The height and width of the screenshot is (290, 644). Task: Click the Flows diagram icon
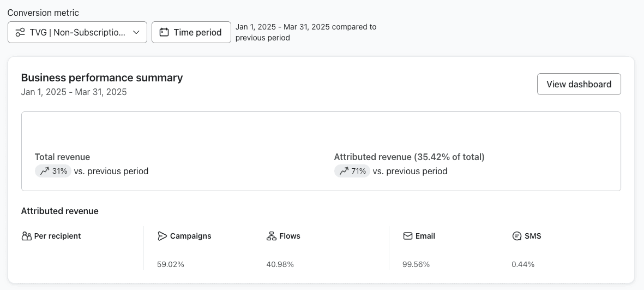coord(271,236)
